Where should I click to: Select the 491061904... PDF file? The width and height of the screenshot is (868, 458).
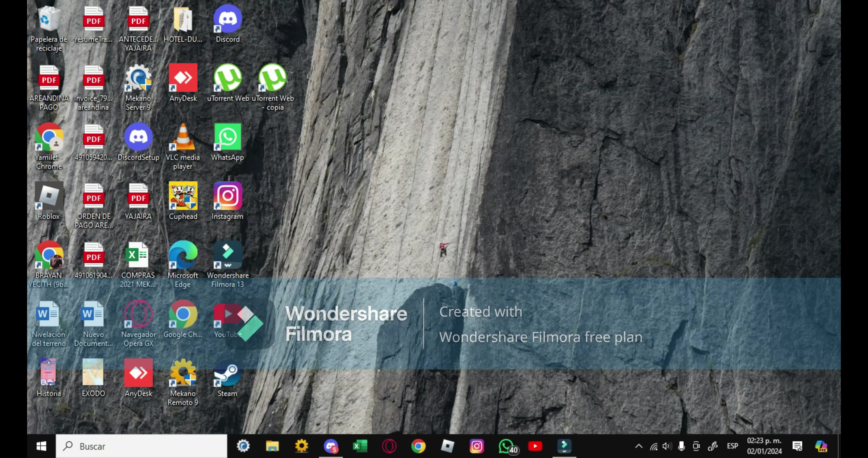pyautogui.click(x=93, y=260)
